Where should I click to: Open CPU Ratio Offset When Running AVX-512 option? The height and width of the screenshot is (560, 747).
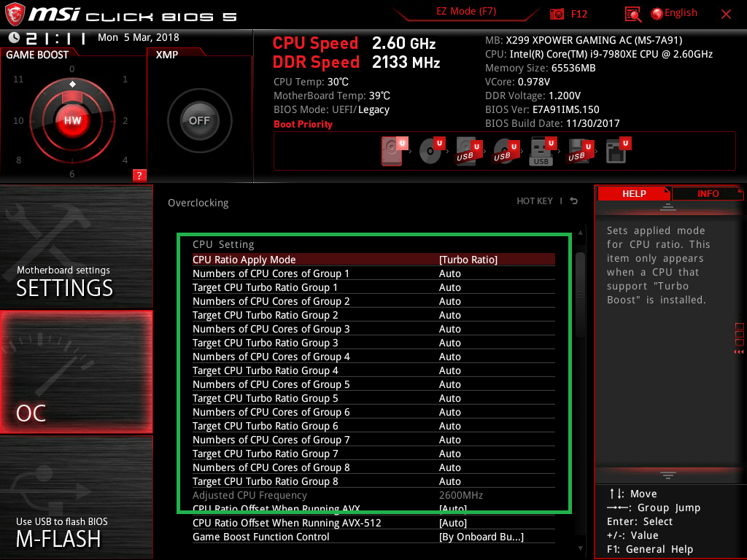373,522
